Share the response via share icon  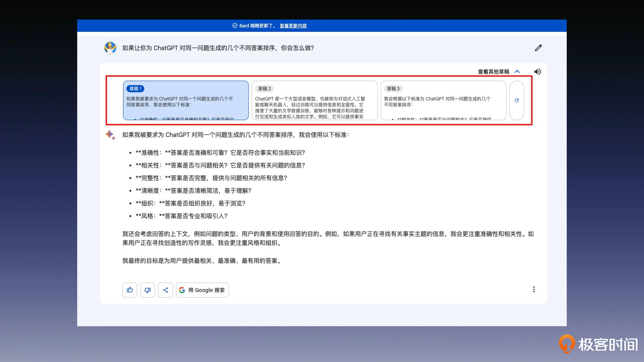[165, 290]
